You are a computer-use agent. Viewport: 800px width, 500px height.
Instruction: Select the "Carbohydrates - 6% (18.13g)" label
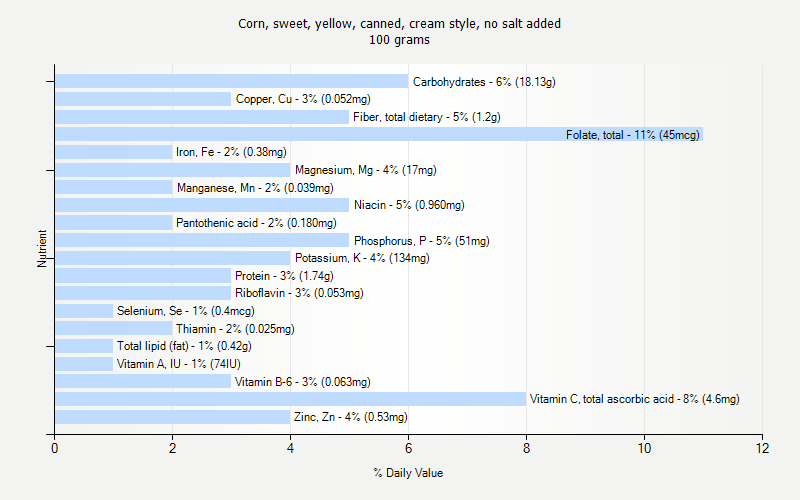484,82
